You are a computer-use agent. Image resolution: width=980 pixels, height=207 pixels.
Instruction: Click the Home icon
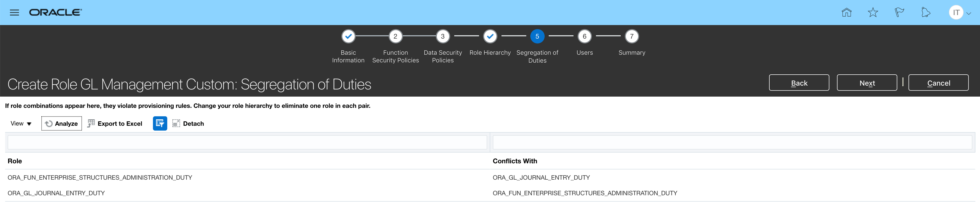[846, 13]
